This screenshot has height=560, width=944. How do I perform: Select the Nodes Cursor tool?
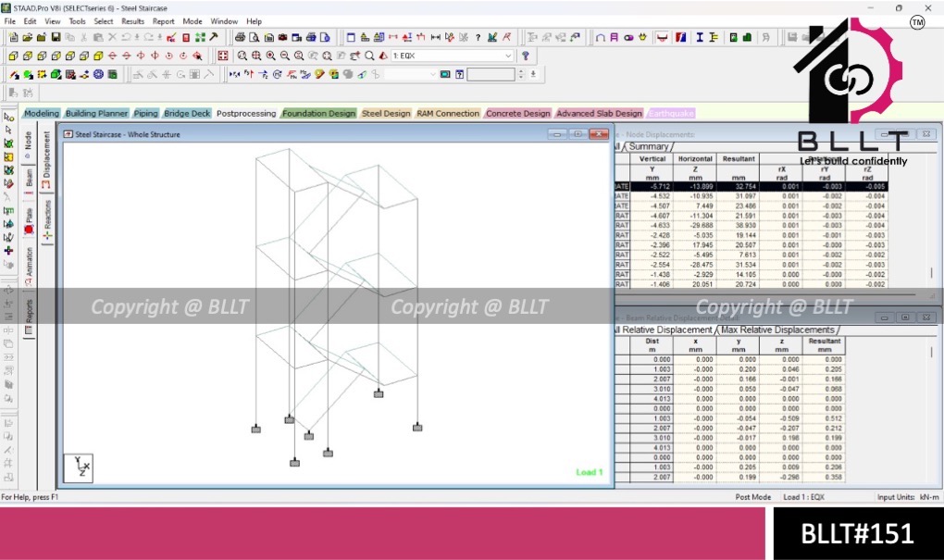tap(8, 117)
